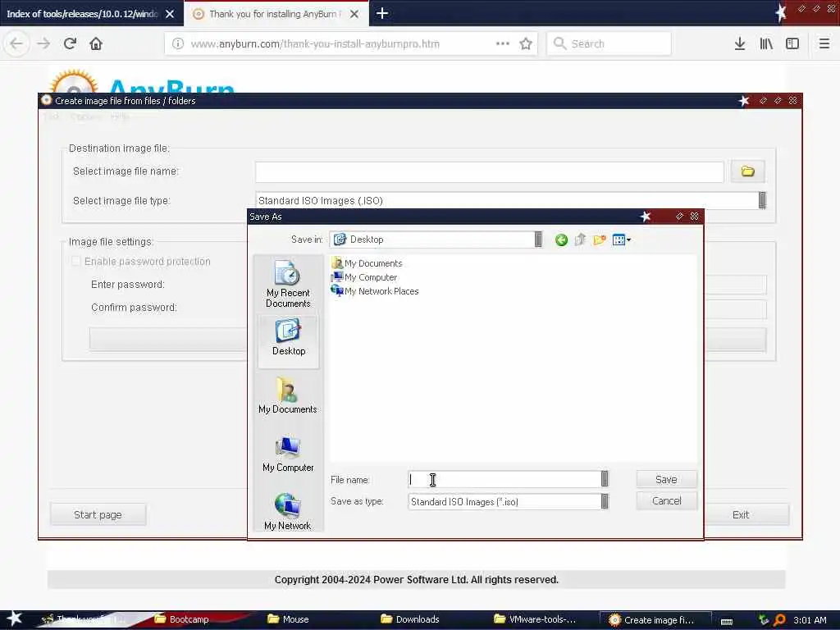Expand the File name dropdown arrow

pos(605,479)
